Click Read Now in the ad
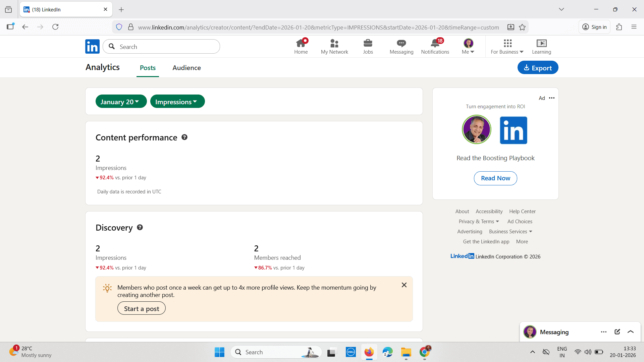Viewport: 644px width, 362px height. click(x=495, y=178)
